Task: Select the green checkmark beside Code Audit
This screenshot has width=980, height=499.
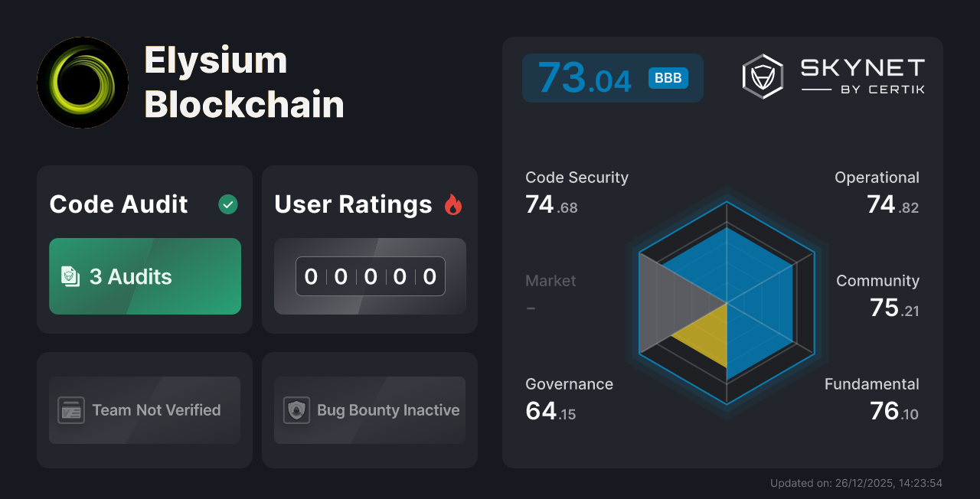Action: 227,204
